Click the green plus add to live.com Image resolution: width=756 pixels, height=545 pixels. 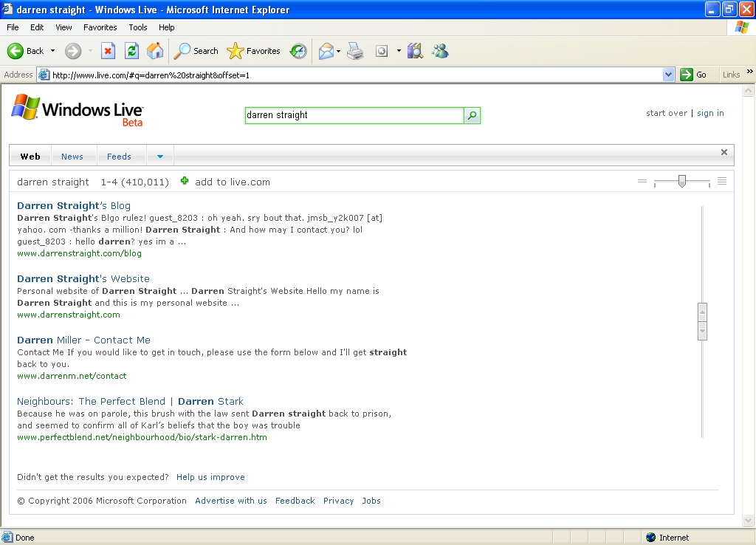185,181
